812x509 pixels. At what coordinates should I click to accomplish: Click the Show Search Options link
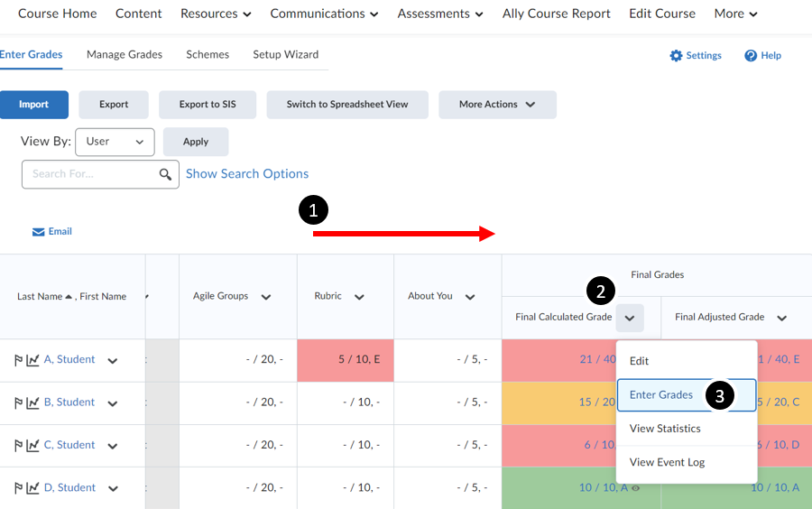[x=247, y=174]
